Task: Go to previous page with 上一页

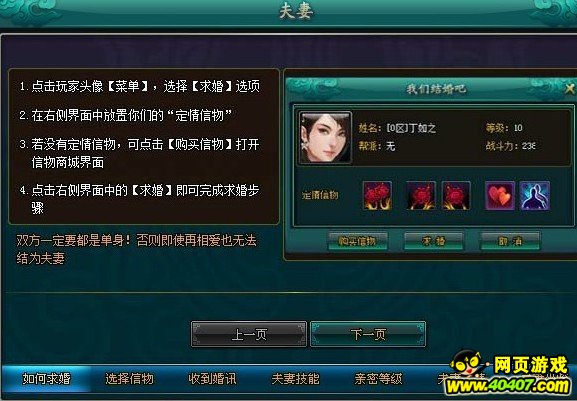Action: (249, 334)
